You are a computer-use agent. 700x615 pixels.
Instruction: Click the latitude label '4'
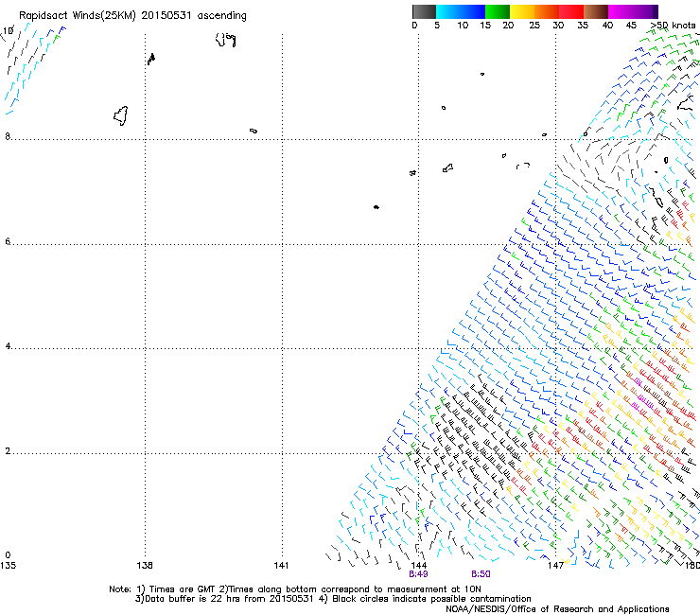[8, 346]
